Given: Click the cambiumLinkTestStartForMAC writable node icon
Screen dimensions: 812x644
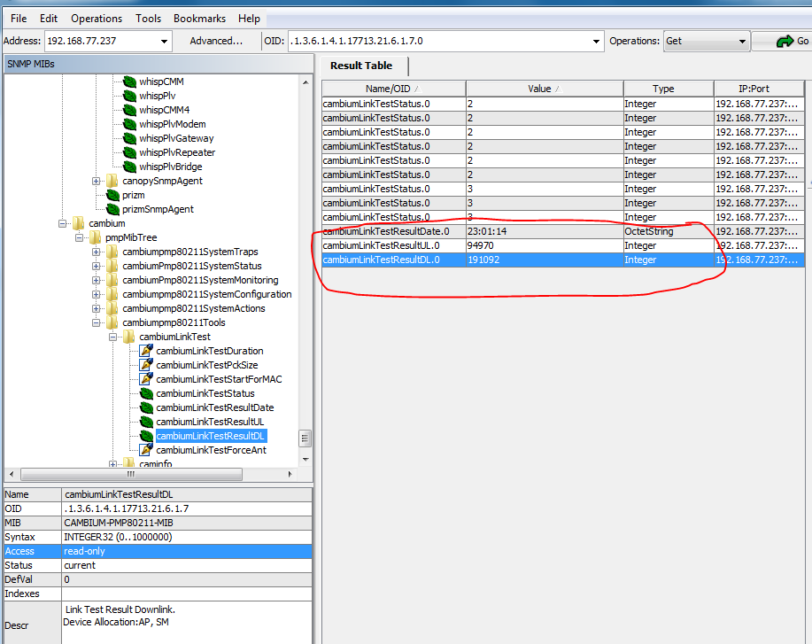Looking at the screenshot, I should click(x=147, y=379).
